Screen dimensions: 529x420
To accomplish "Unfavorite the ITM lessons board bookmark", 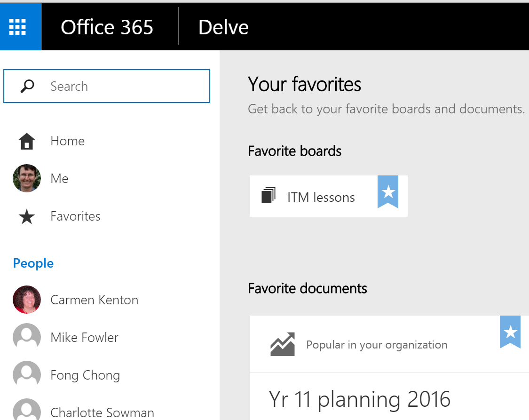I will coord(387,192).
